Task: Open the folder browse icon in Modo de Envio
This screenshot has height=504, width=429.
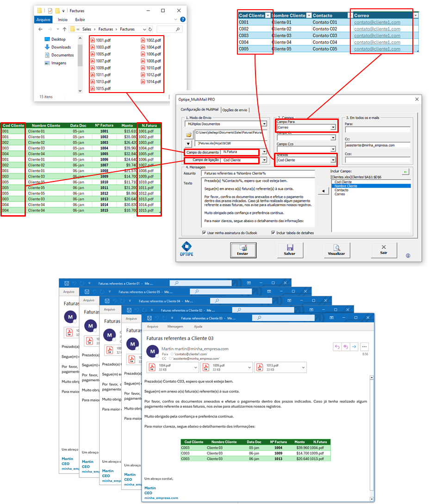Action: [x=190, y=134]
